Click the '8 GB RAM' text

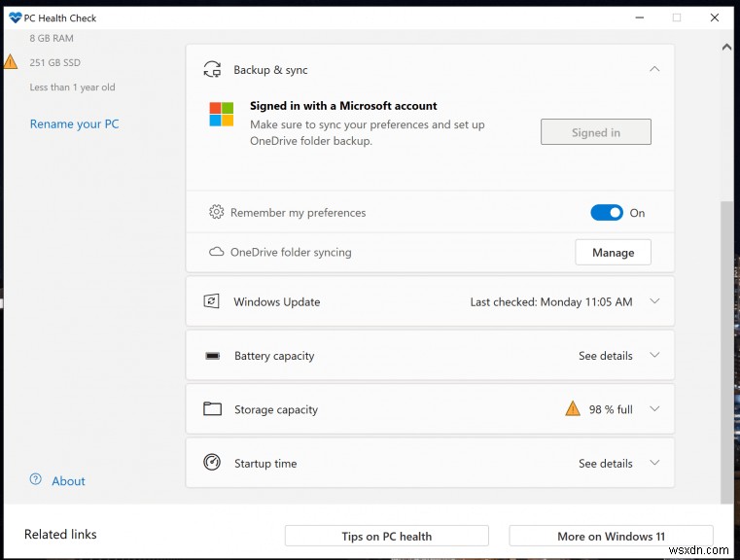coord(52,38)
